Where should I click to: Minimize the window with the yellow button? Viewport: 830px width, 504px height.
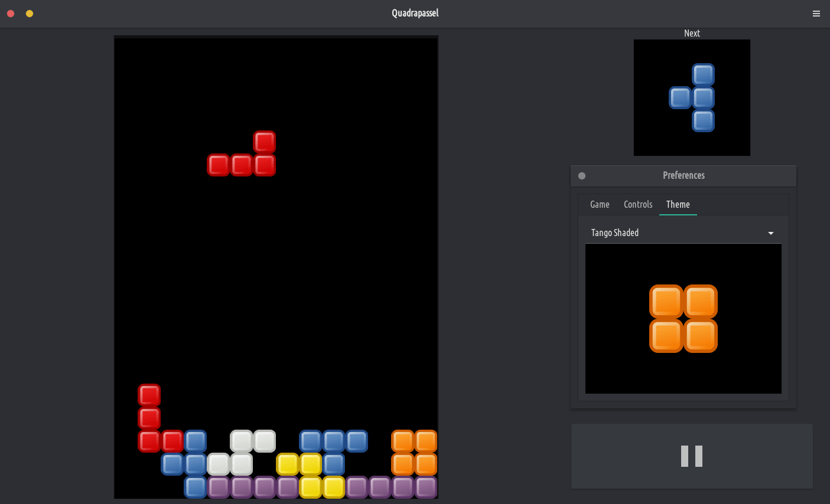click(30, 14)
